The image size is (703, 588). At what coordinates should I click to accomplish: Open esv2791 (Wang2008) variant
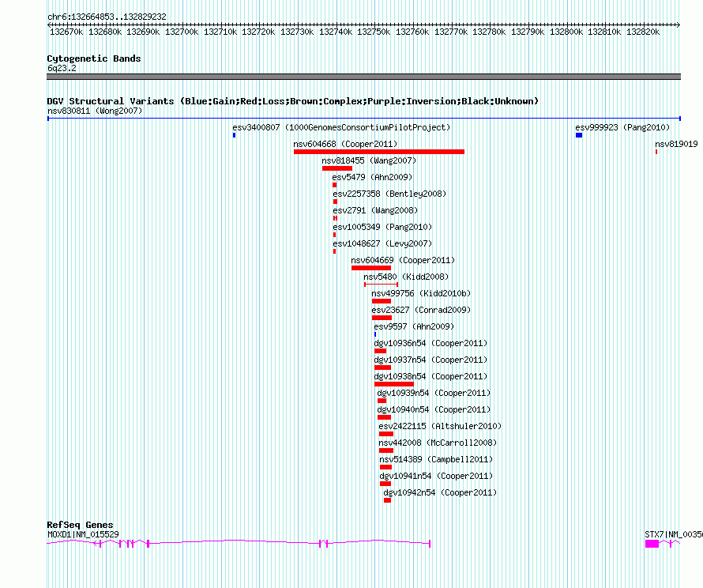click(x=375, y=210)
